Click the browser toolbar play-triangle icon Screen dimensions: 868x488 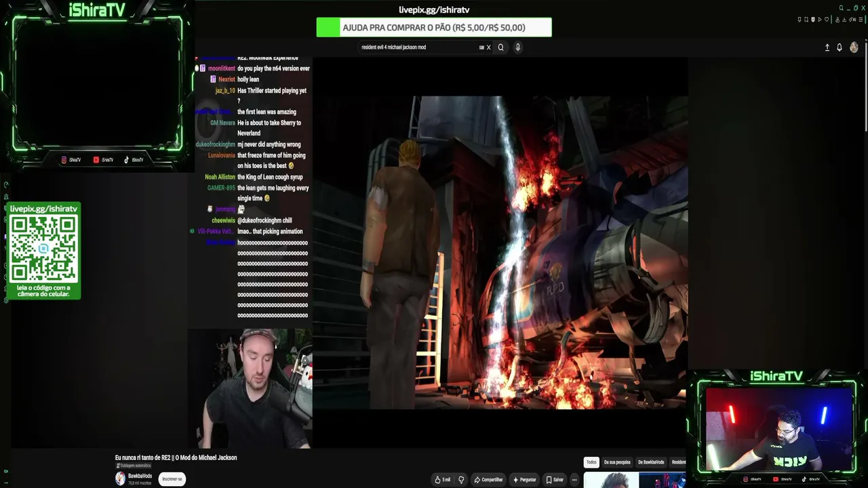(820, 20)
